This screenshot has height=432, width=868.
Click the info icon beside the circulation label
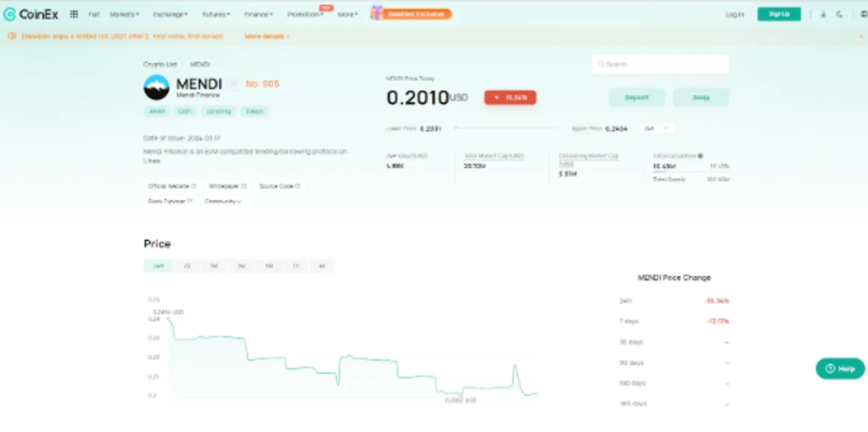[x=700, y=156]
